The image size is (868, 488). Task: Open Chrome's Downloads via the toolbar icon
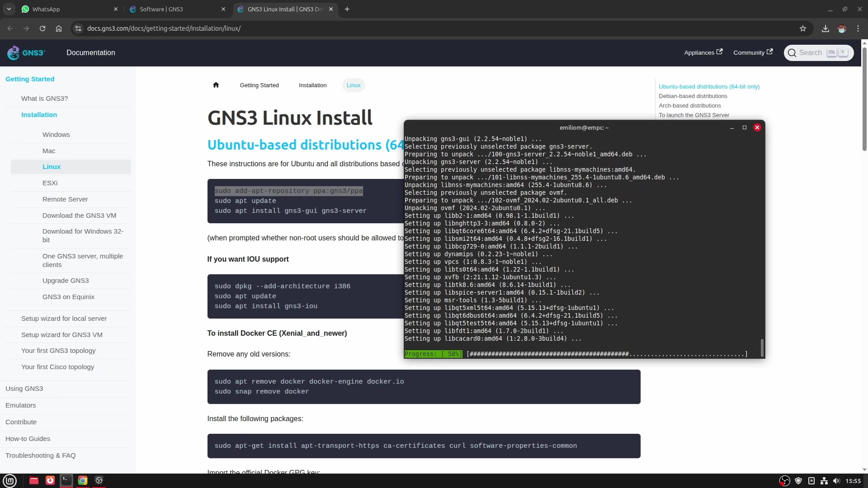(825, 28)
